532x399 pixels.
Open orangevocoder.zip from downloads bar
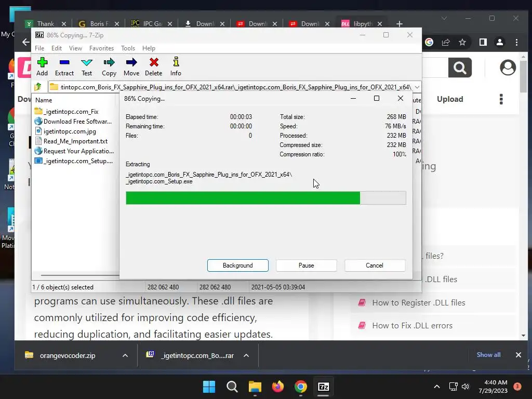(68, 355)
